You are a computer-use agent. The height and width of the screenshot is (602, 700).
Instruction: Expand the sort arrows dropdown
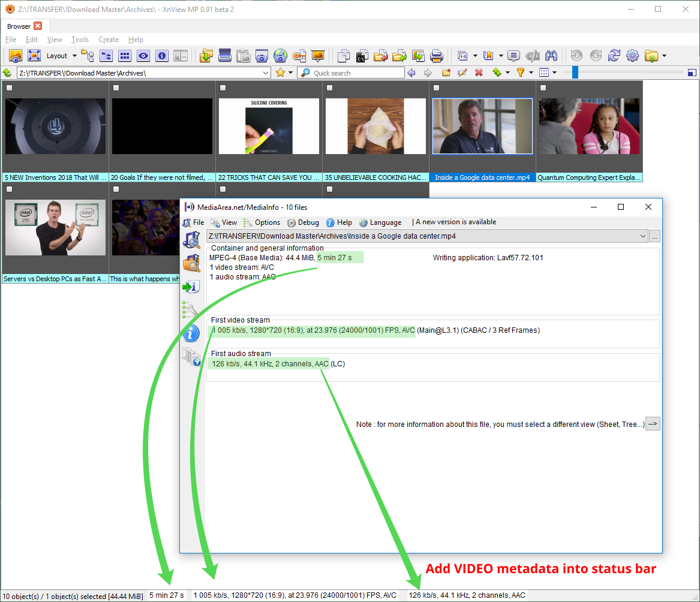(x=507, y=73)
